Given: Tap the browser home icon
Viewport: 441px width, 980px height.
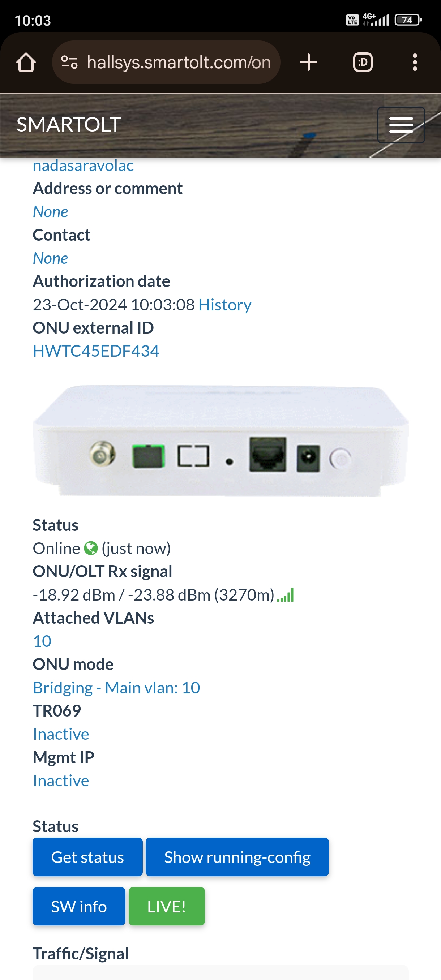Looking at the screenshot, I should click(x=26, y=63).
